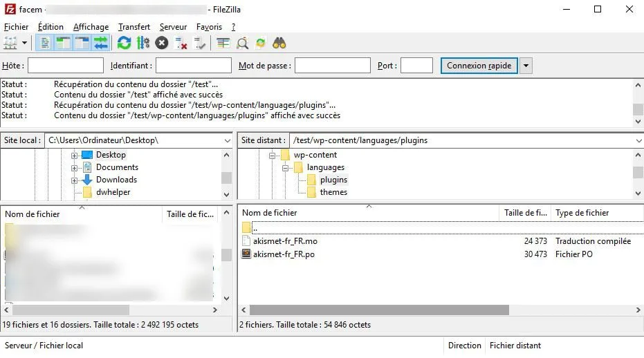644x358 pixels.
Task: Collapse the languages remote folder
Action: click(285, 167)
